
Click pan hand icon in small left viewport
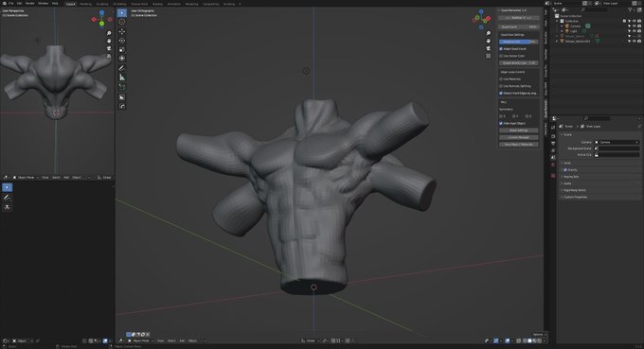tap(109, 41)
